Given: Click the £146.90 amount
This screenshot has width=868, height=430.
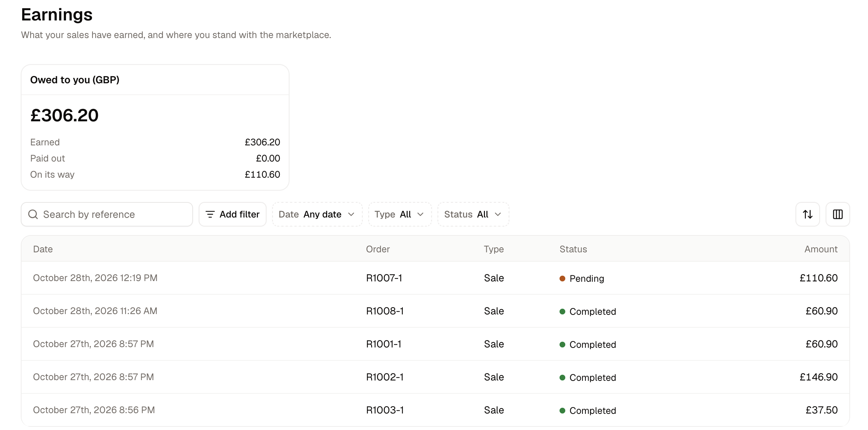Looking at the screenshot, I should (x=819, y=377).
